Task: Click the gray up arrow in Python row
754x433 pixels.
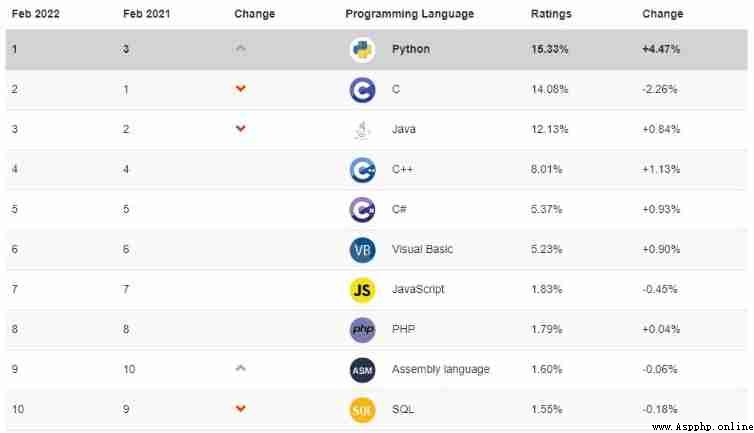Action: [x=240, y=48]
